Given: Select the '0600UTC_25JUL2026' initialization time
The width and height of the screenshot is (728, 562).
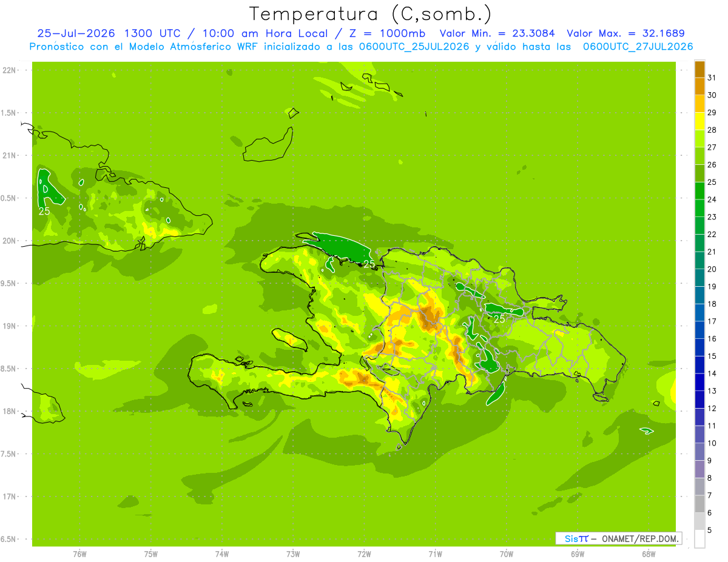Looking at the screenshot, I should coord(413,47).
